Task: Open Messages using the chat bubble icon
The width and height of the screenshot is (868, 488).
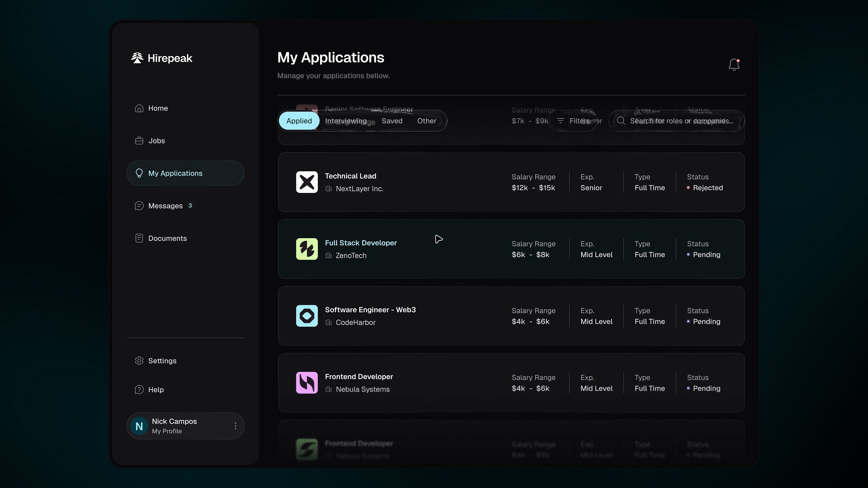Action: [139, 205]
